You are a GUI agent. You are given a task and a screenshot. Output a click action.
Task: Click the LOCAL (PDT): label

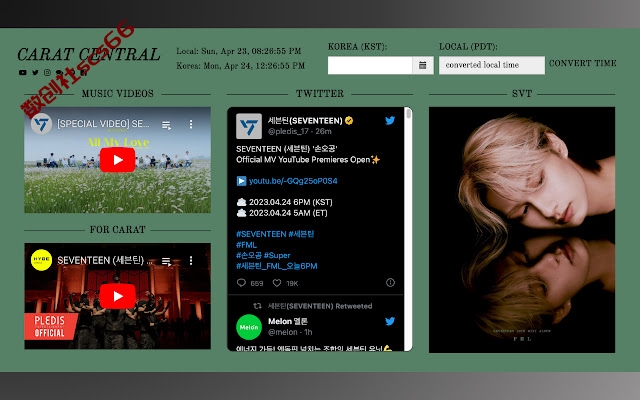468,47
